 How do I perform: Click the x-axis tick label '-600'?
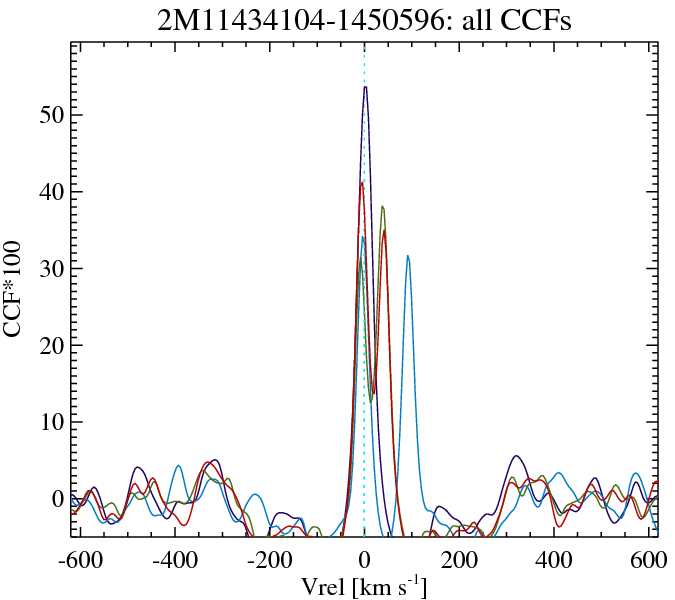[80, 558]
